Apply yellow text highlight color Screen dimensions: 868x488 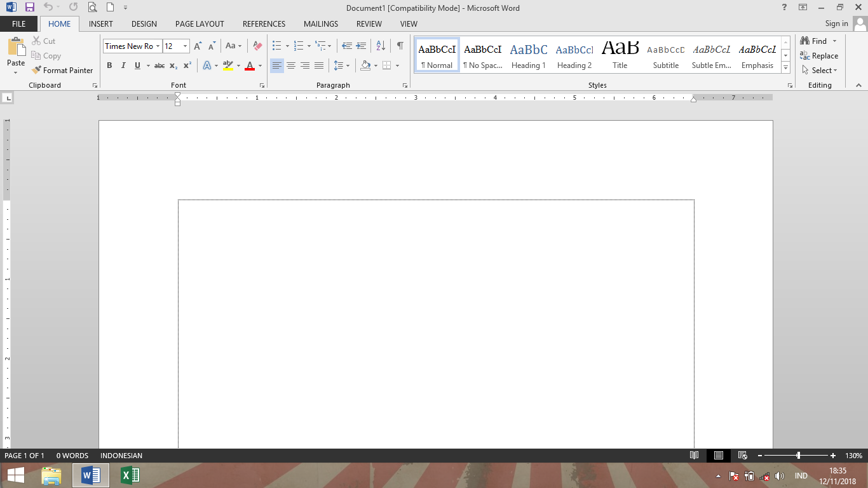pos(229,65)
